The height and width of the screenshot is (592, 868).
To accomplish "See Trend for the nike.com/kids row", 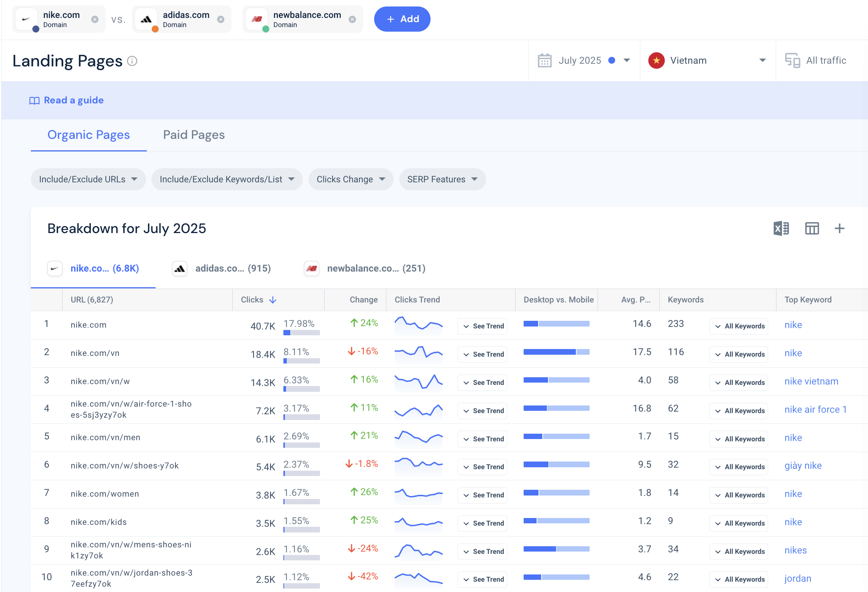I will pos(482,523).
